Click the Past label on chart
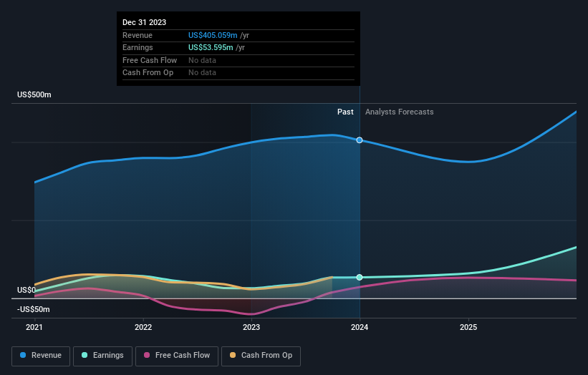 click(345, 112)
